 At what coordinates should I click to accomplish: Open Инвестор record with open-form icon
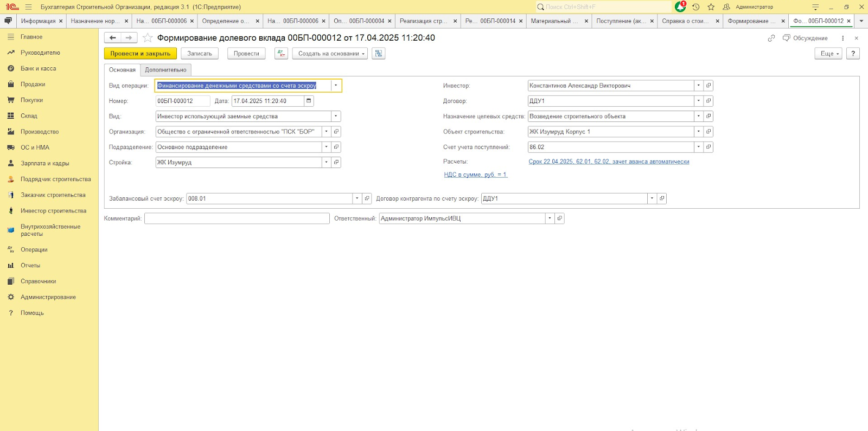click(709, 86)
